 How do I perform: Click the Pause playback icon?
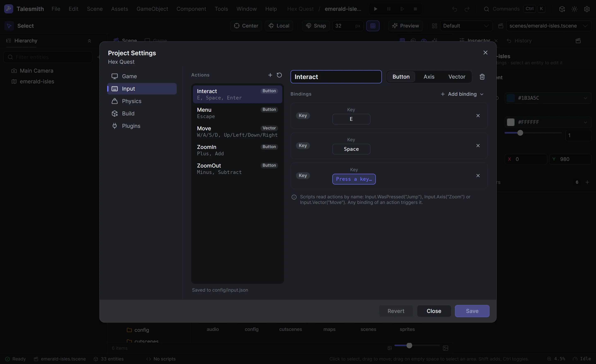click(389, 9)
